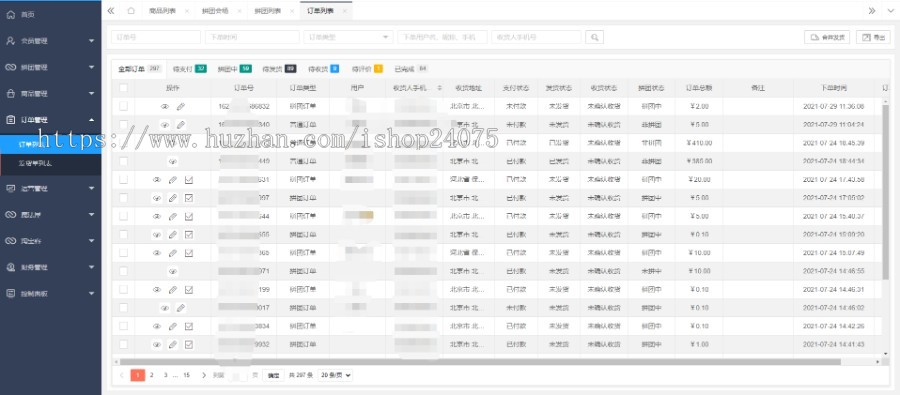
Task: Tick the checkbox for the 14:46:55 order
Action: point(123,271)
